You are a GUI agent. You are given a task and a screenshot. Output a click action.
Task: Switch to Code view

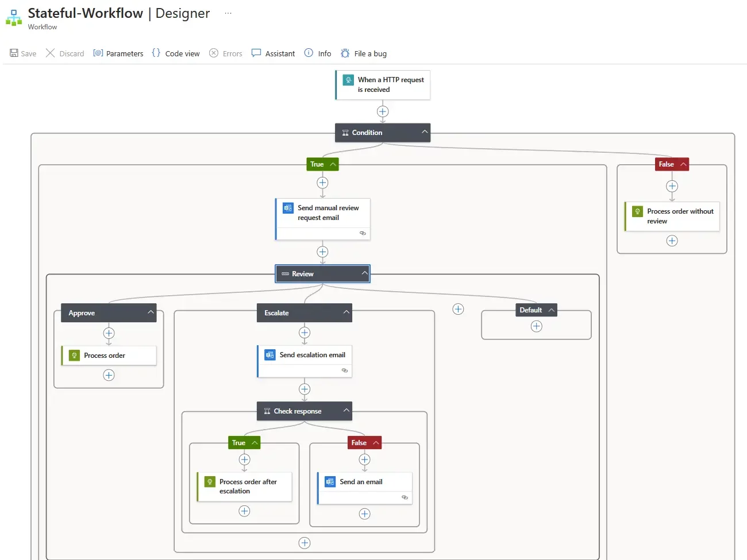point(176,53)
